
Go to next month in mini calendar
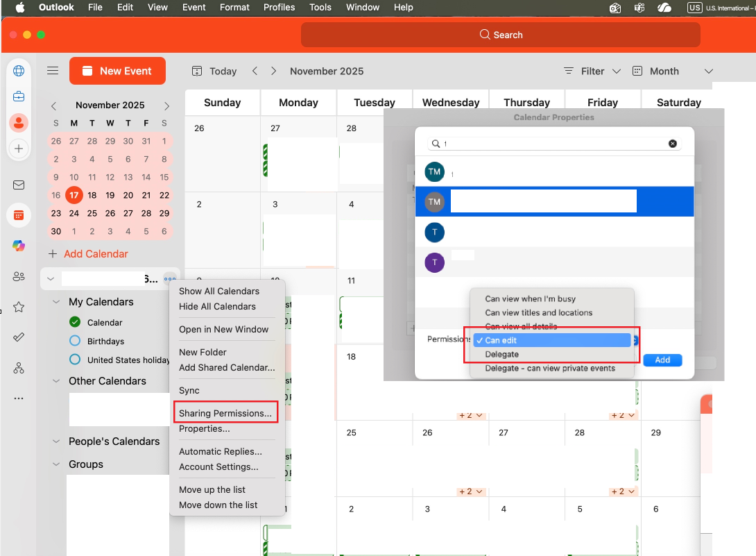[x=167, y=106]
